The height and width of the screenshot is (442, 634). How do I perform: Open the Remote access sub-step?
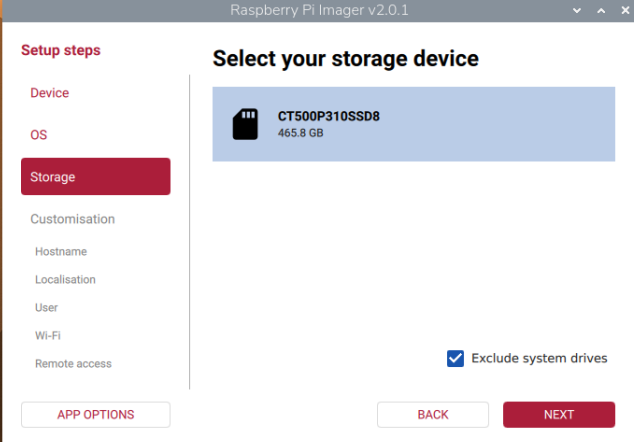pyautogui.click(x=73, y=363)
